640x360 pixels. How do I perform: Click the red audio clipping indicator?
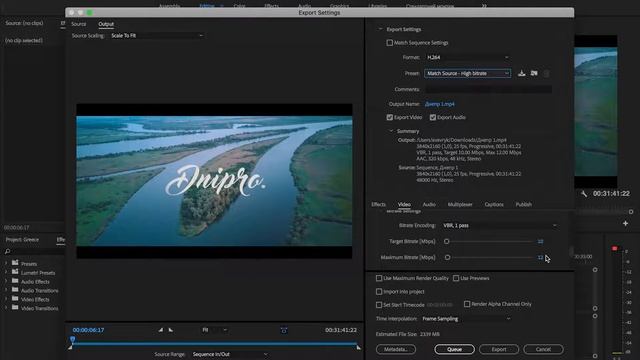pyautogui.click(x=614, y=248)
